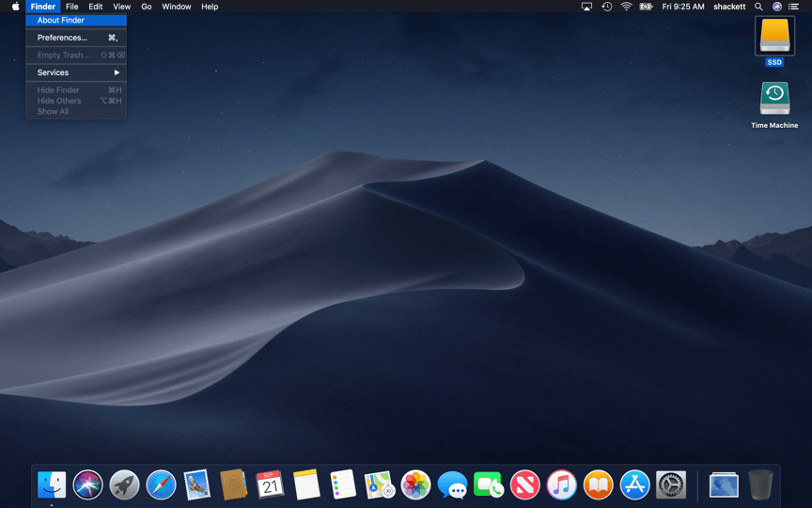Open the Help menu
The width and height of the screenshot is (812, 508).
coord(210,7)
